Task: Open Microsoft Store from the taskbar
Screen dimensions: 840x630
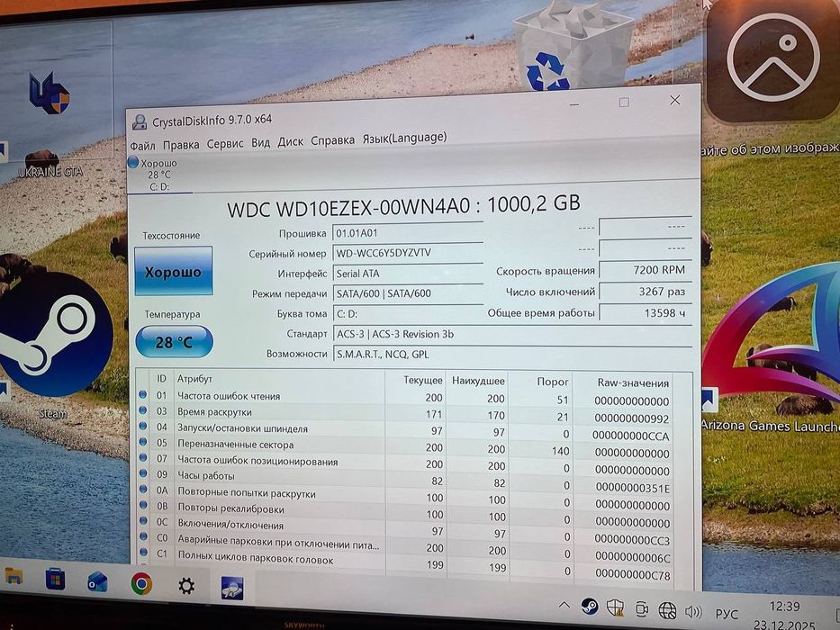Action: pos(55,580)
